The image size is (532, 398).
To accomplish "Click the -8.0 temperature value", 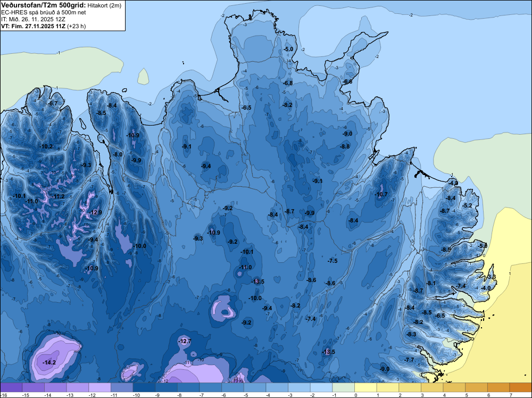I will click(x=118, y=154).
